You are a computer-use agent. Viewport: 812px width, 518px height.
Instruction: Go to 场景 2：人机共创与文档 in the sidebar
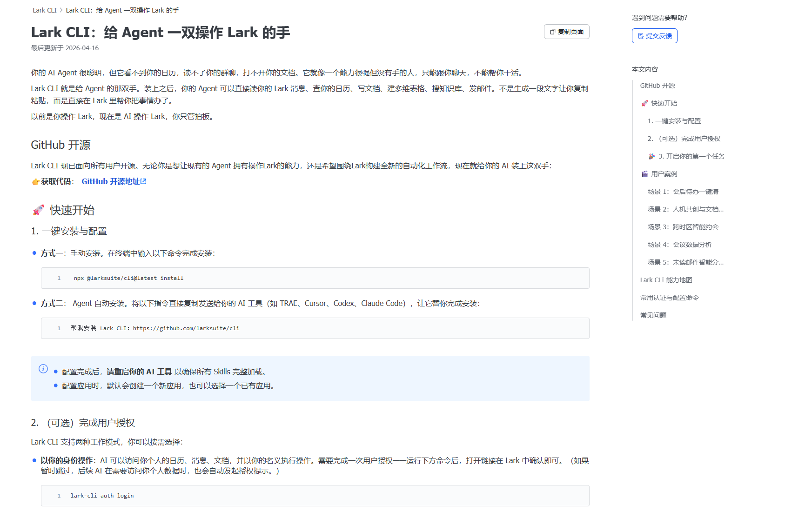pyautogui.click(x=685, y=209)
